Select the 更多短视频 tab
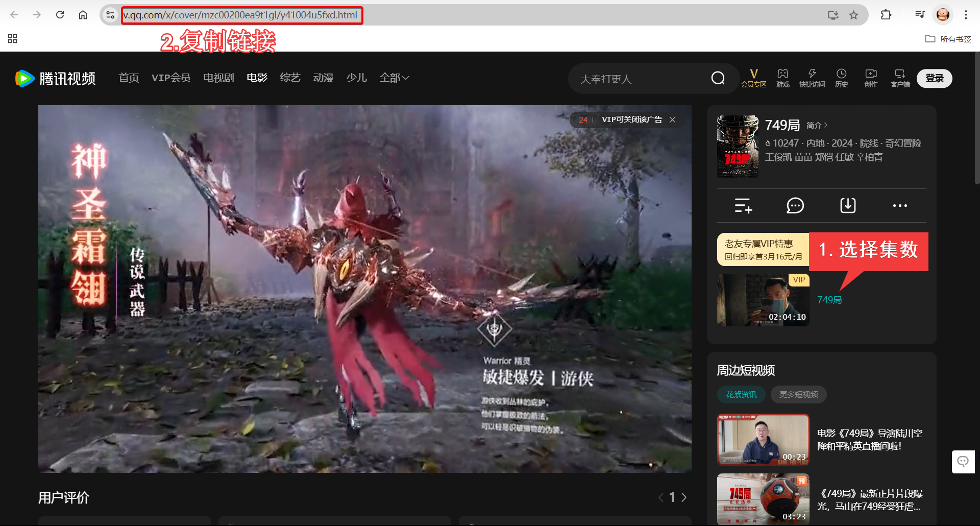 pyautogui.click(x=798, y=394)
